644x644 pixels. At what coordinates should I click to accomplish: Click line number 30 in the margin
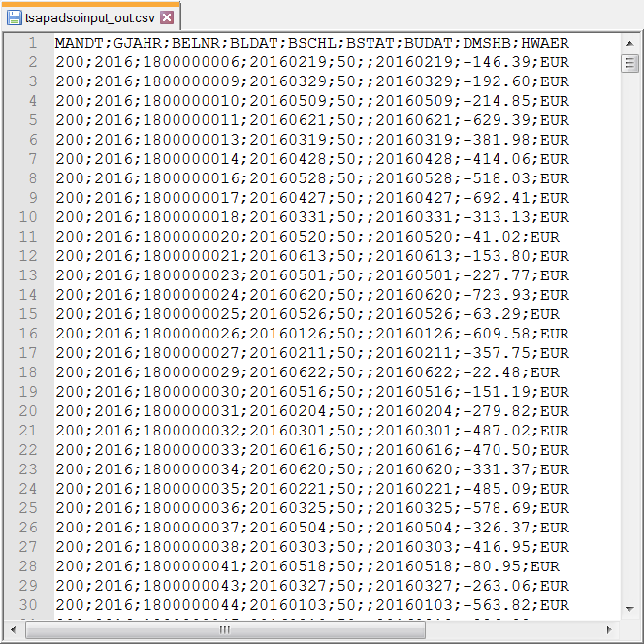pos(28,605)
